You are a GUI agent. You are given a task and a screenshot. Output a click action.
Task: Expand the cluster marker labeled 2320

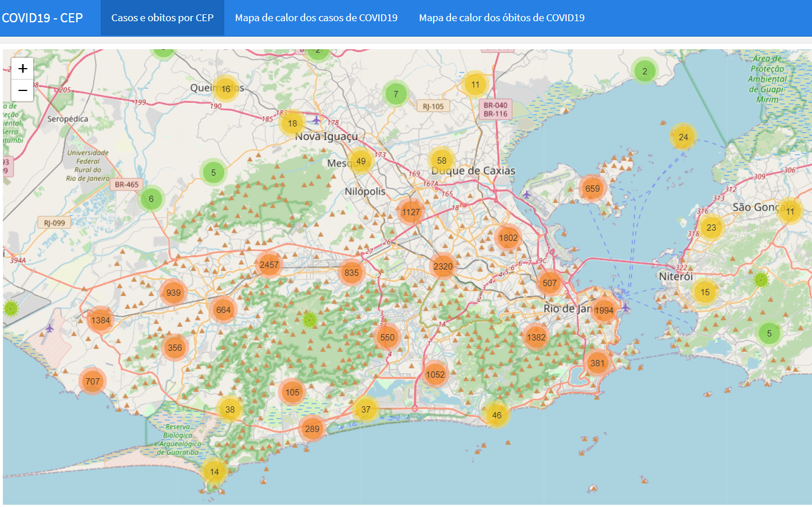pos(443,266)
